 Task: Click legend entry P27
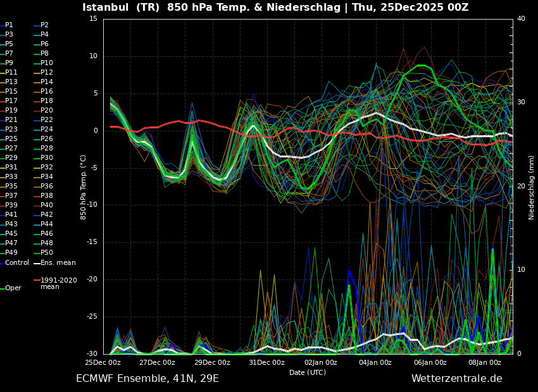9,149
